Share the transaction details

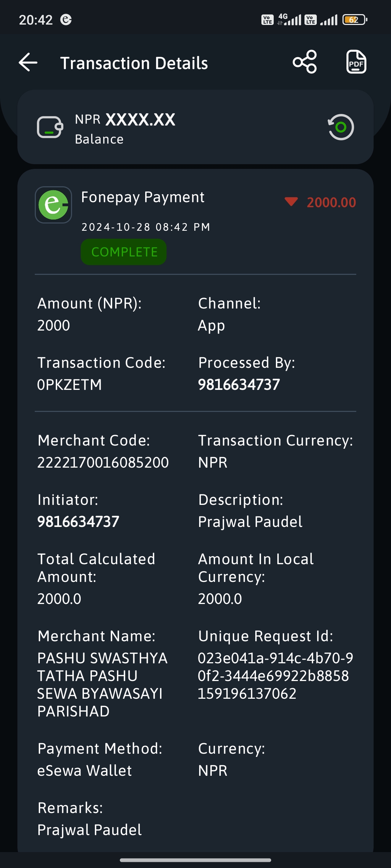click(x=305, y=62)
